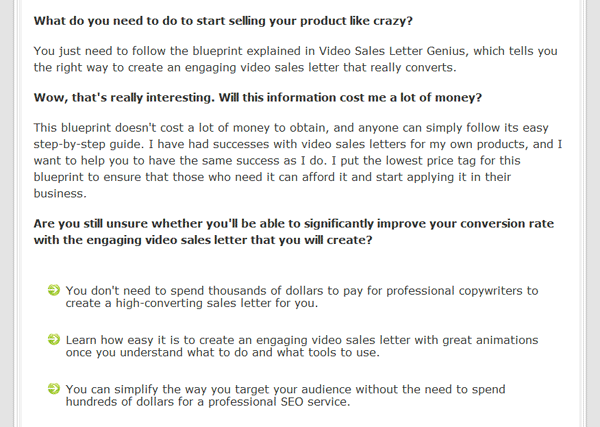Viewport: 600px width, 427px height.
Task: Click the paragraph starting 'This blueprint doesn't cost'
Action: (298, 160)
